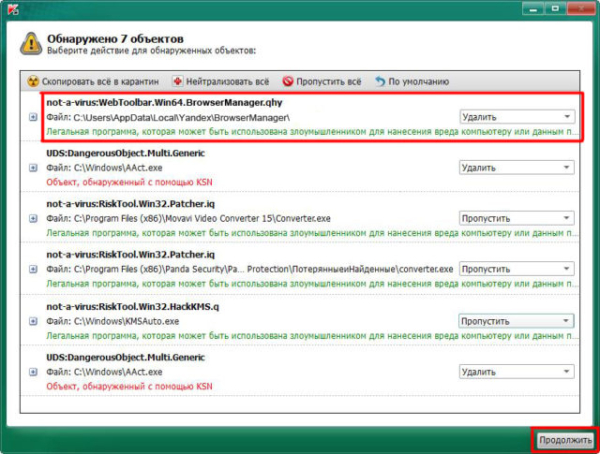Open action dropdown for last AAct.exe
The height and width of the screenshot is (454, 600).
pyautogui.click(x=517, y=372)
